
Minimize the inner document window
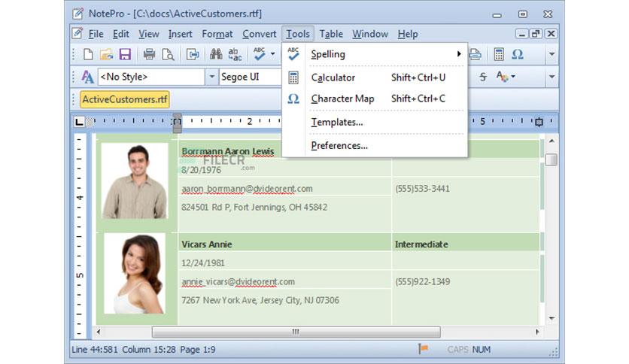click(521, 34)
